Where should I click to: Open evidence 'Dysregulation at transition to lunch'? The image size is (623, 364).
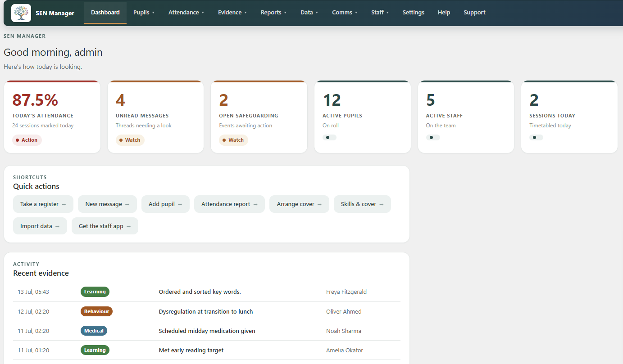click(x=206, y=311)
